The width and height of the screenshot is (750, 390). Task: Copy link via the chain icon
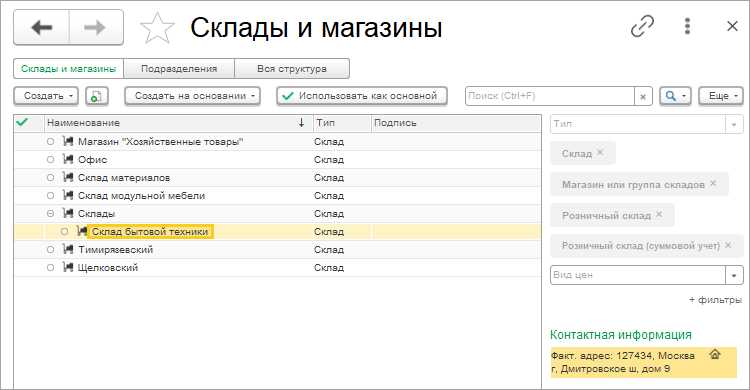coord(642,26)
